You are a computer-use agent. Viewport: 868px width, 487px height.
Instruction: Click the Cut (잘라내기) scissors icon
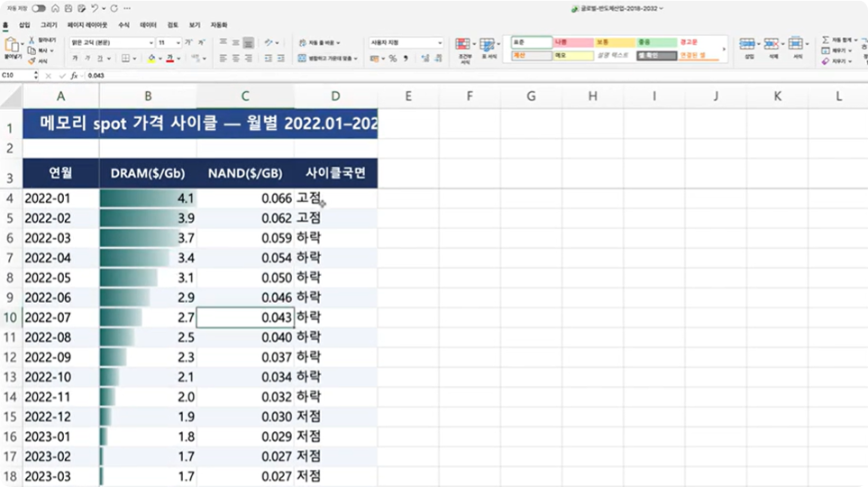coord(32,41)
